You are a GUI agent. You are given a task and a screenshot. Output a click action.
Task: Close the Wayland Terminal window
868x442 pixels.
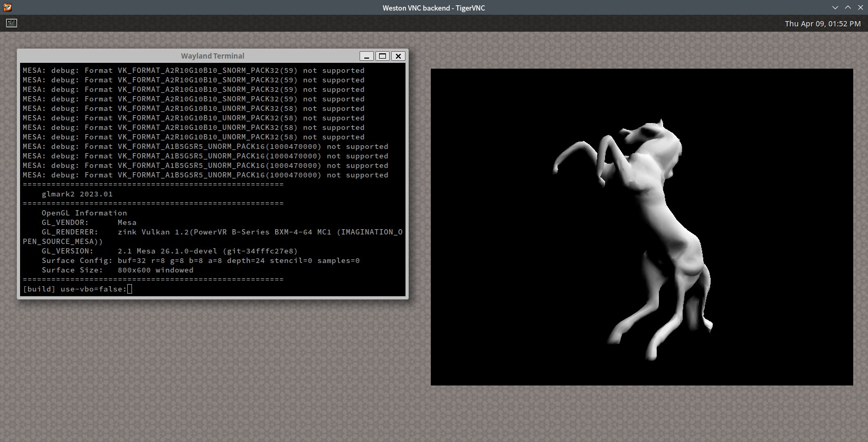tap(399, 56)
